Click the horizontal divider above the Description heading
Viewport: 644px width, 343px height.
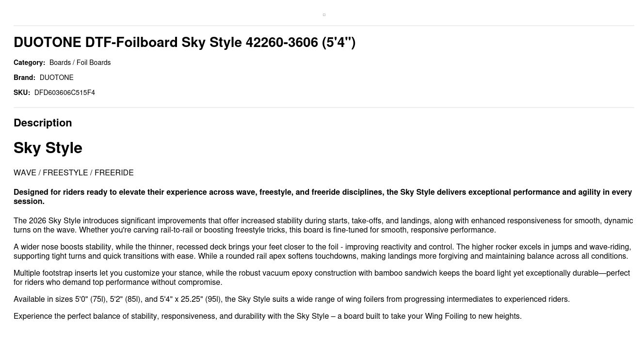[x=324, y=108]
